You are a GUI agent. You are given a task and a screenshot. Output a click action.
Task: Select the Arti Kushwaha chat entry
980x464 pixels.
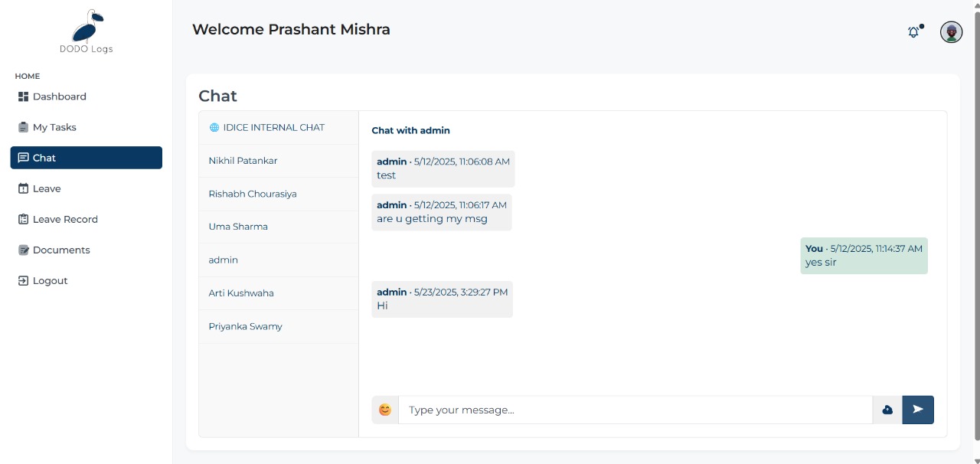coord(241,293)
